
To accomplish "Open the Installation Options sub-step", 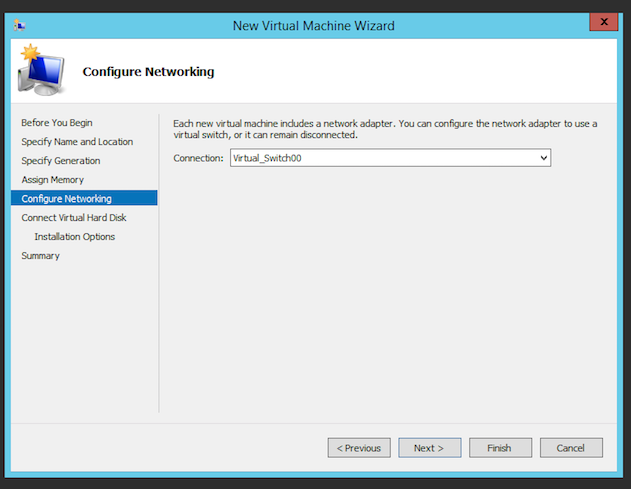I will pyautogui.click(x=74, y=237).
